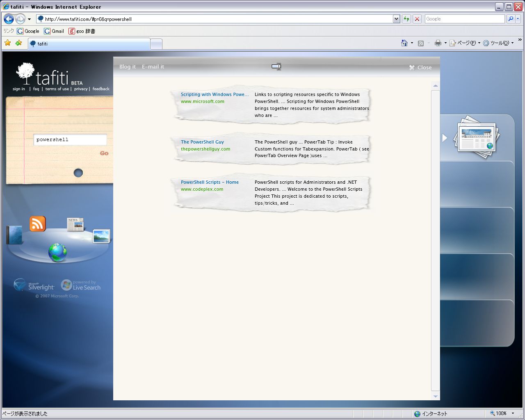
Task: Click the IE Back navigation button
Action: coord(9,19)
